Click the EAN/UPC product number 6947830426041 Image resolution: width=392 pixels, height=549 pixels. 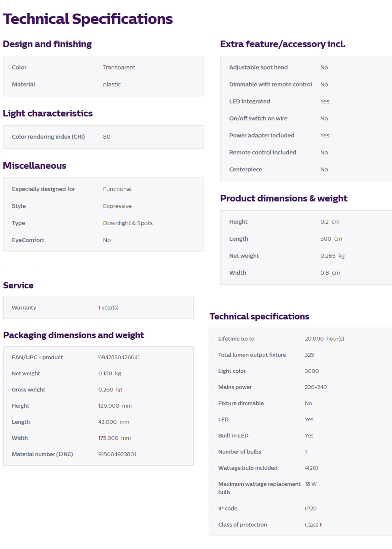point(119,357)
